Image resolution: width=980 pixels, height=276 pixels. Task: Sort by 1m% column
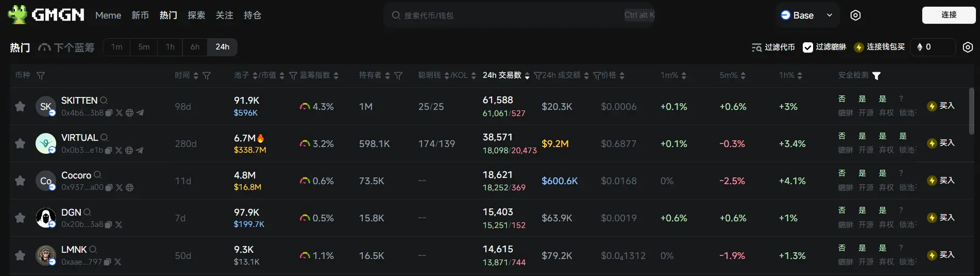click(684, 75)
